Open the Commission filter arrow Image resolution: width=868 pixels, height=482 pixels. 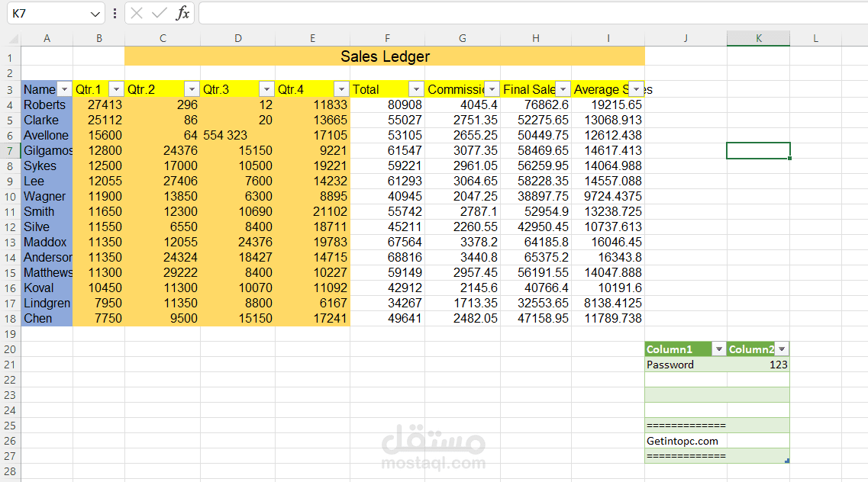(492, 89)
